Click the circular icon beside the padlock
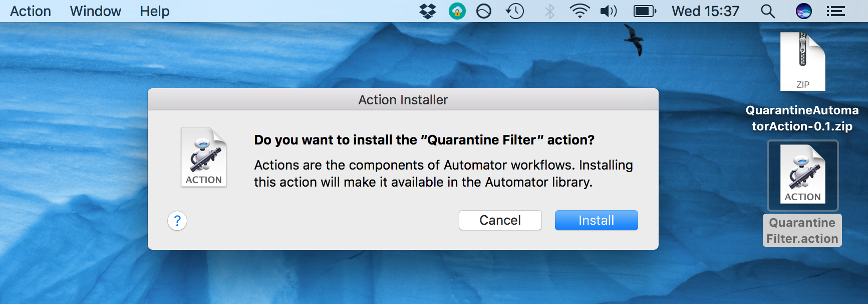 click(484, 11)
